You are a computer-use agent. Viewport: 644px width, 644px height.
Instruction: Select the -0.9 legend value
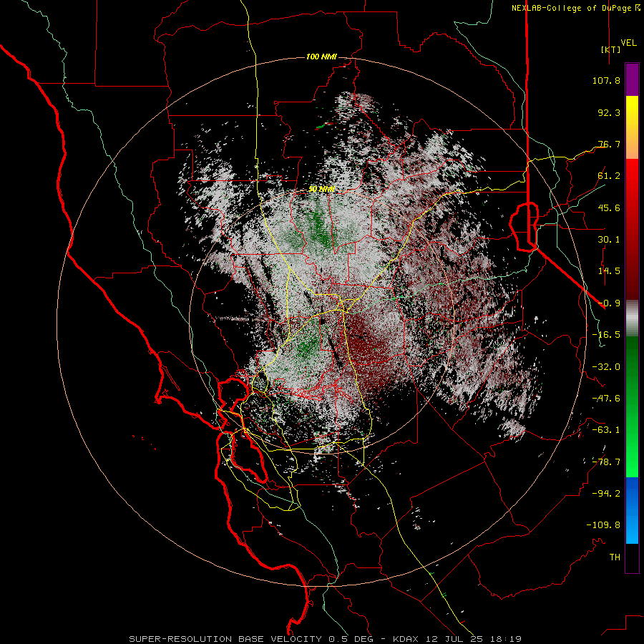pos(609,303)
